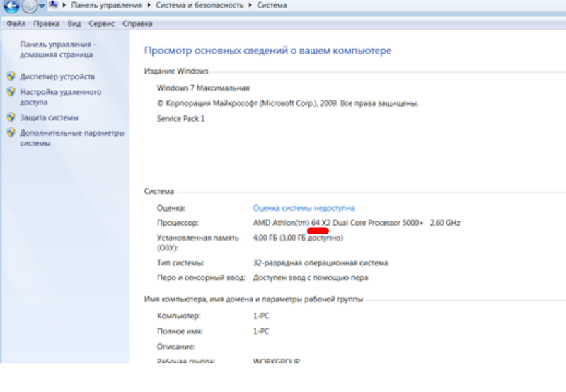Open Панель управления домашняя страница link
This screenshot has width=566, height=392.
coord(58,50)
